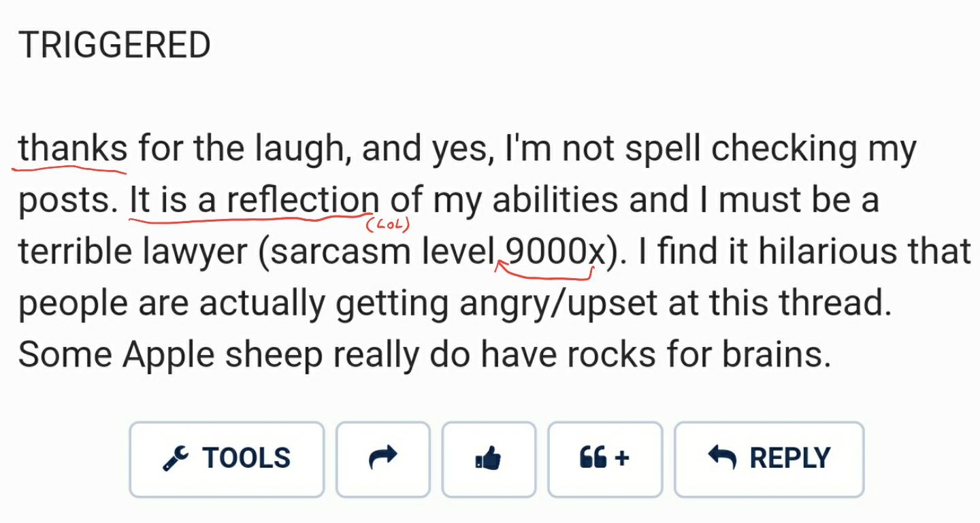
Task: Like the post with thumbs-up icon
Action: (x=489, y=460)
